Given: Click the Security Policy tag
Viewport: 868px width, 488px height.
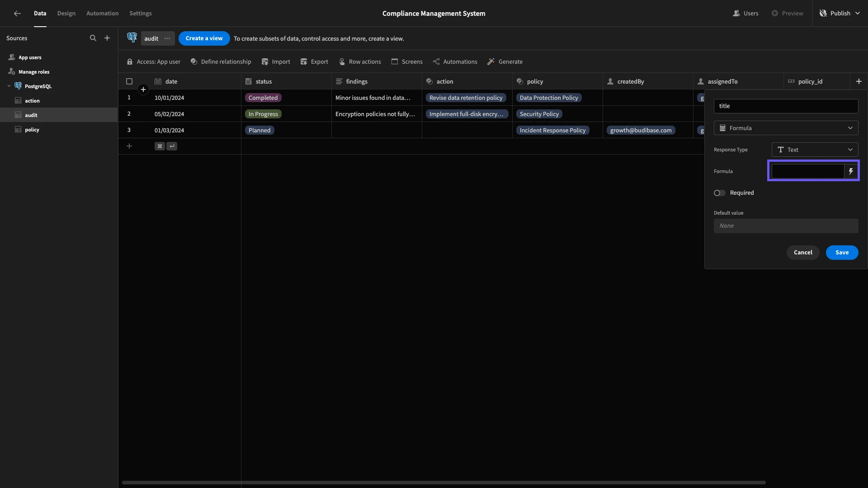Looking at the screenshot, I should pyautogui.click(x=539, y=114).
